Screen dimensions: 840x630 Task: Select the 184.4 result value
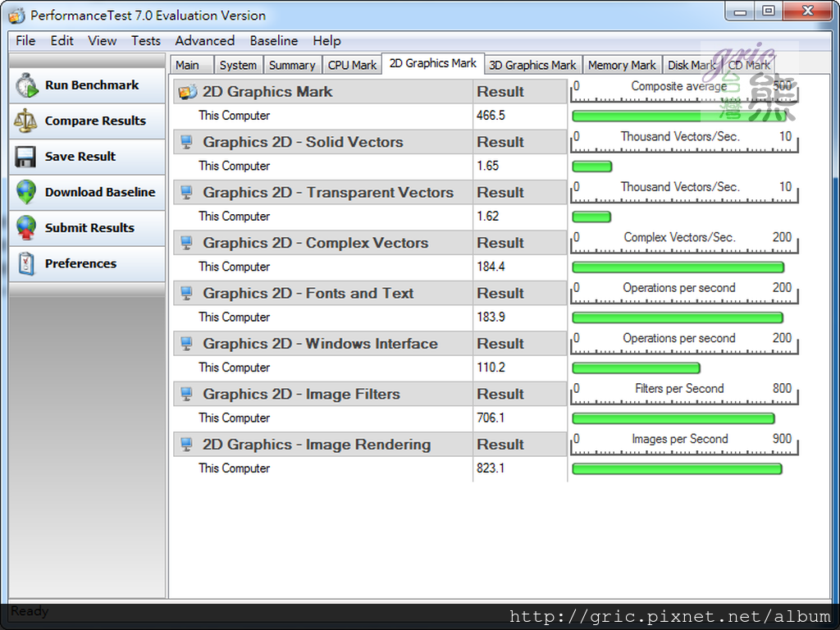[491, 267]
